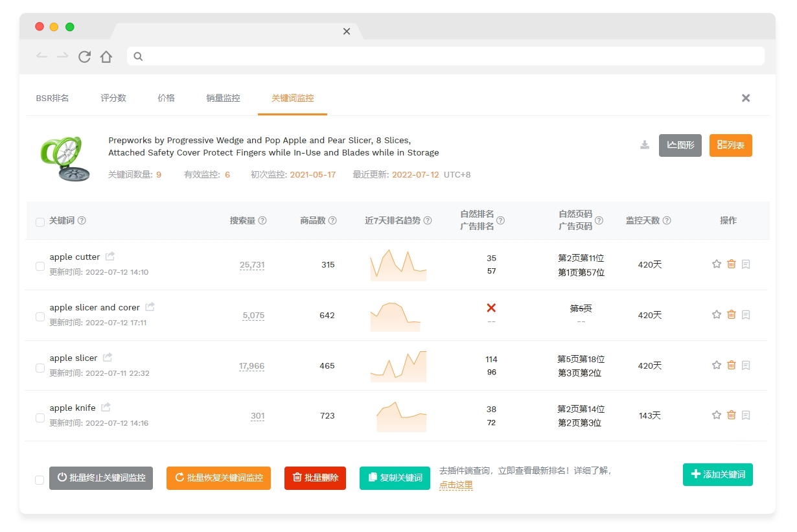Check the apple knife row checkbox
The width and height of the screenshot is (797, 532).
[40, 418]
